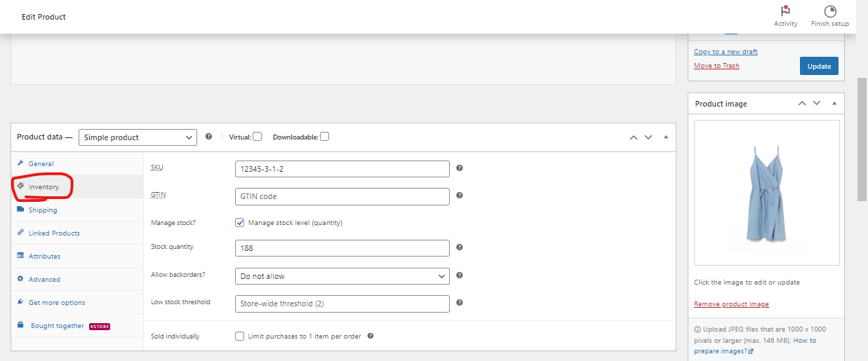Enable the Downloadable checkbox
Image resolution: width=868 pixels, height=361 pixels.
324,137
